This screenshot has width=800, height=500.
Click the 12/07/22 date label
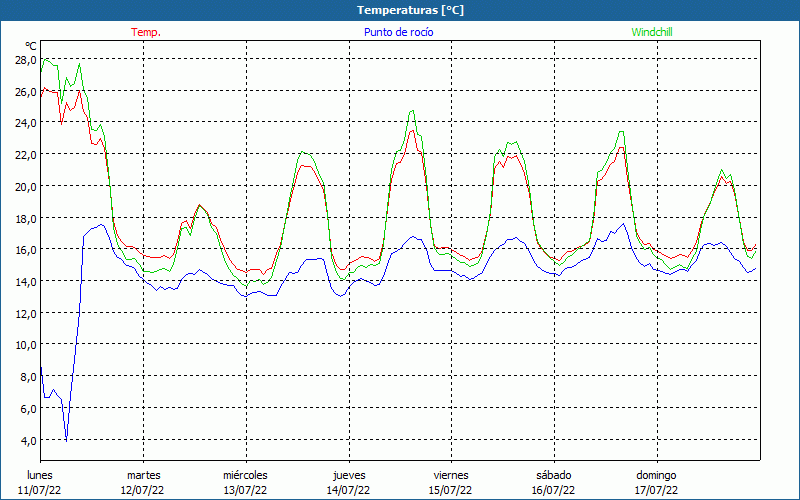coord(143,490)
